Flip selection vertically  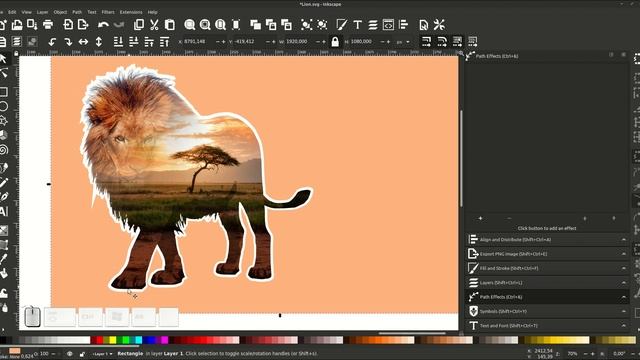(99, 41)
